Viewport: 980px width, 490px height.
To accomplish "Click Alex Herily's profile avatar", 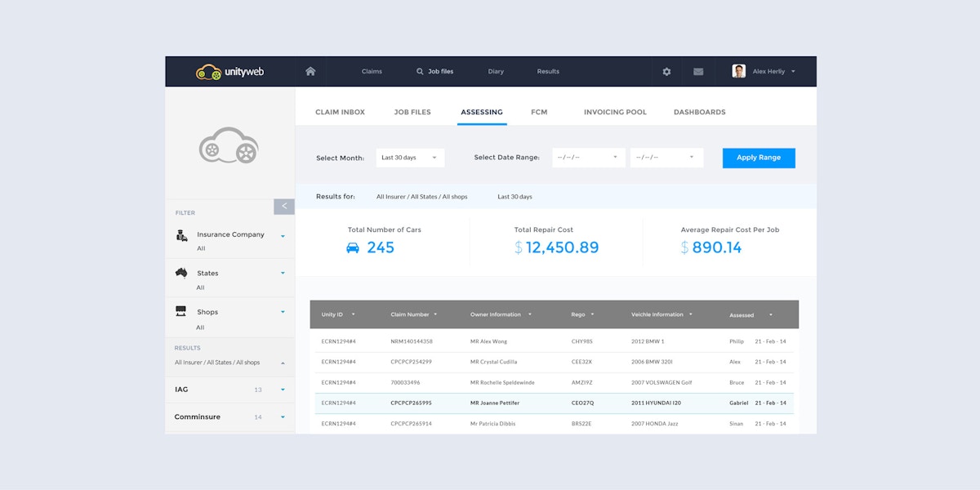I will tap(739, 71).
